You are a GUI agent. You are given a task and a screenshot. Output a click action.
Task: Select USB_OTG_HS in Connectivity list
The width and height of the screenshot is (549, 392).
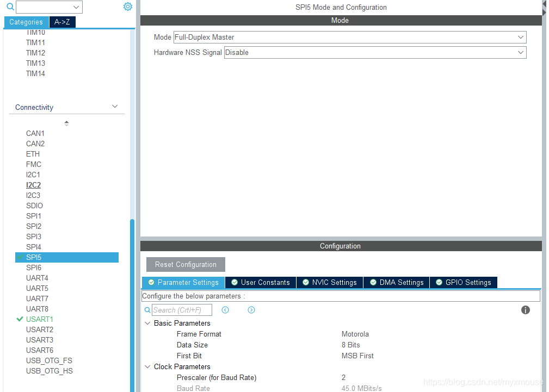(x=50, y=371)
